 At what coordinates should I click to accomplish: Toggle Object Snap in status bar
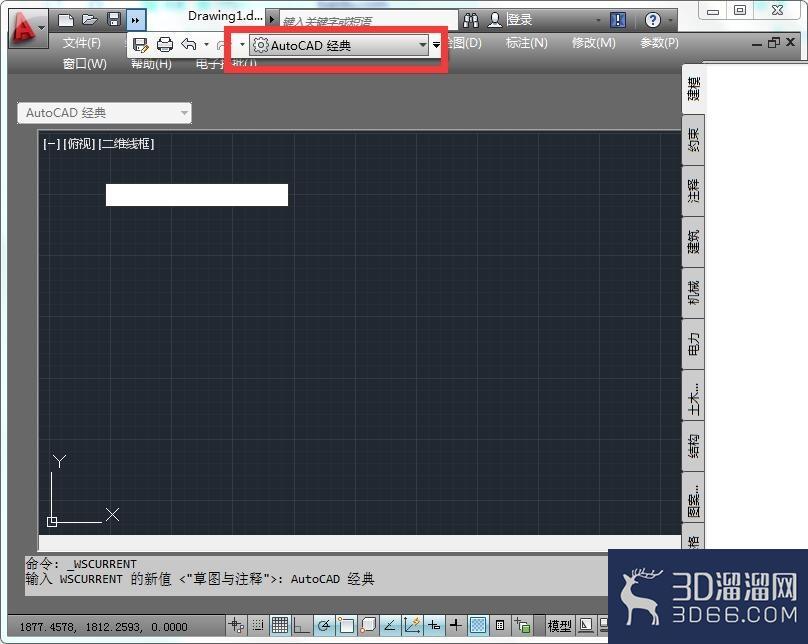pyautogui.click(x=346, y=625)
